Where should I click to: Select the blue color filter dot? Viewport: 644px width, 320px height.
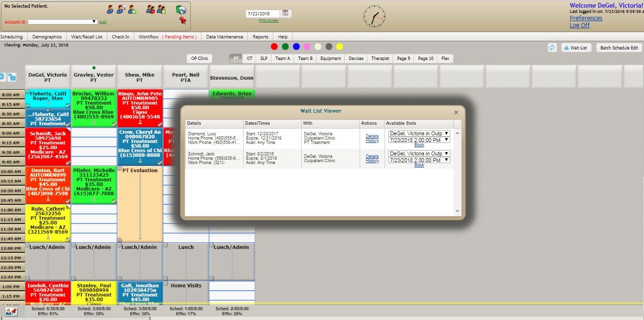click(x=296, y=47)
